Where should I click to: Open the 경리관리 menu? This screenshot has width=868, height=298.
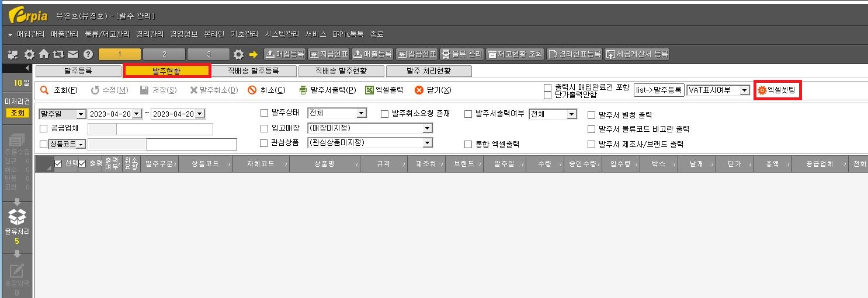pos(150,34)
